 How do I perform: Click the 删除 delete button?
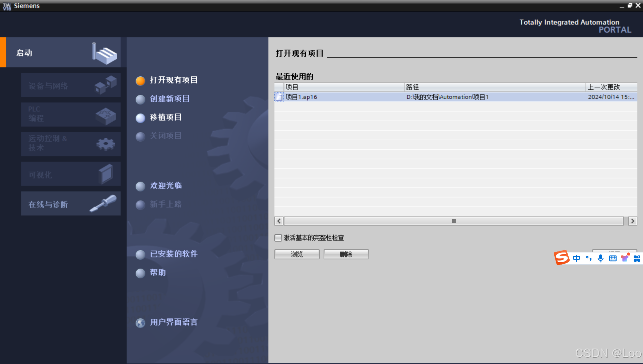click(346, 254)
